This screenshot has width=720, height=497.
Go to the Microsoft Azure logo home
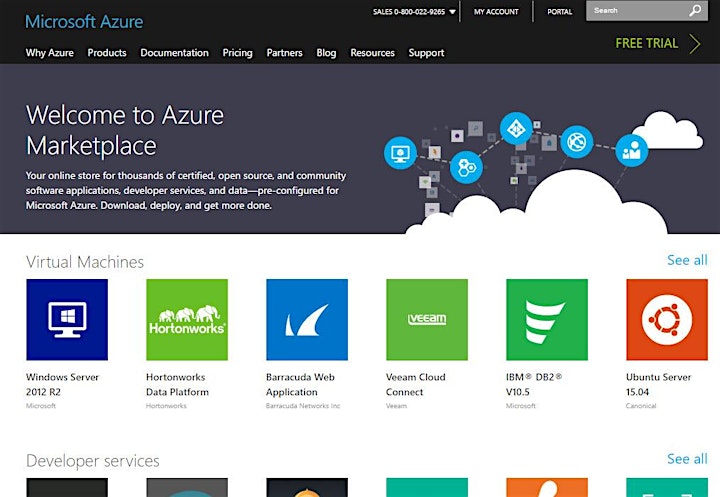[x=84, y=22]
